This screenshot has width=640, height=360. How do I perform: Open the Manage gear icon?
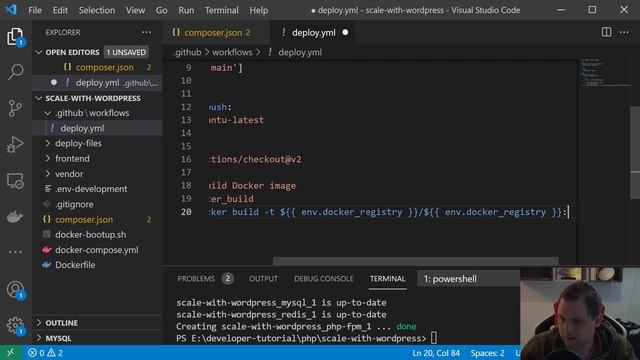[16, 326]
